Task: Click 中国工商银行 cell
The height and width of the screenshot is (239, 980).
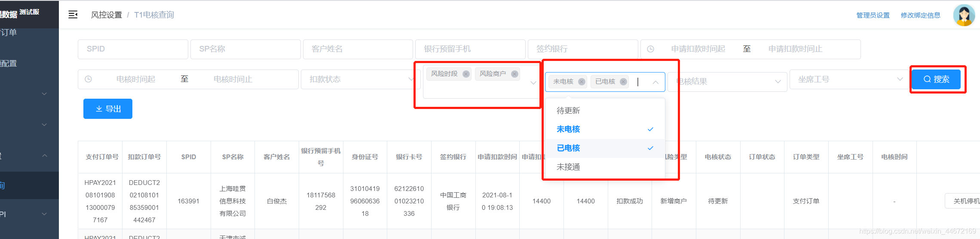Action: 453,201
